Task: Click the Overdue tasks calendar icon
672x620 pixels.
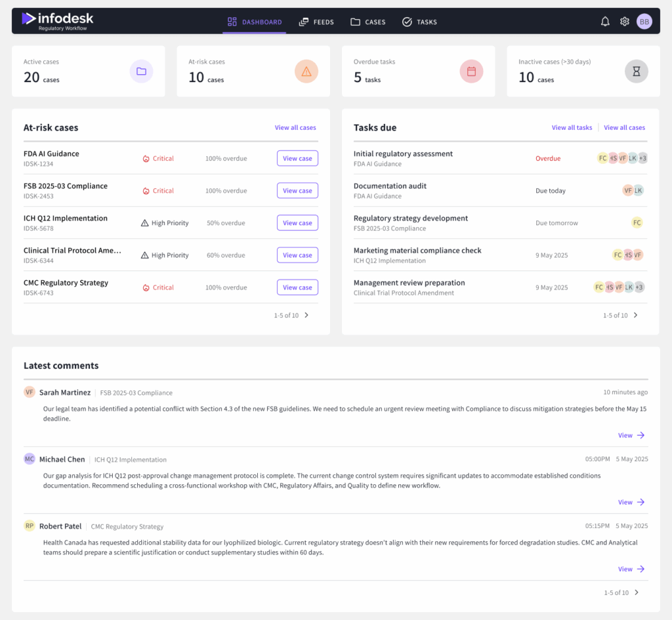Action: [471, 71]
